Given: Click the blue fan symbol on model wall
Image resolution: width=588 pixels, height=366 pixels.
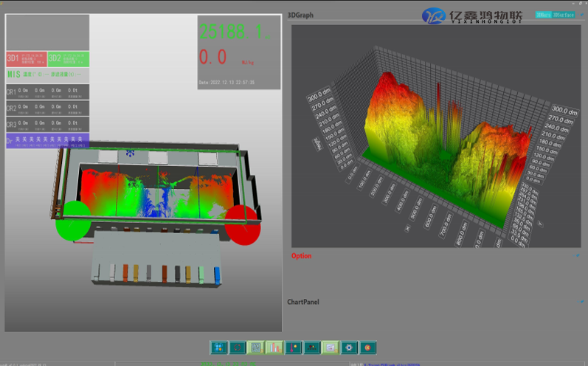Looking at the screenshot, I should (x=130, y=153).
